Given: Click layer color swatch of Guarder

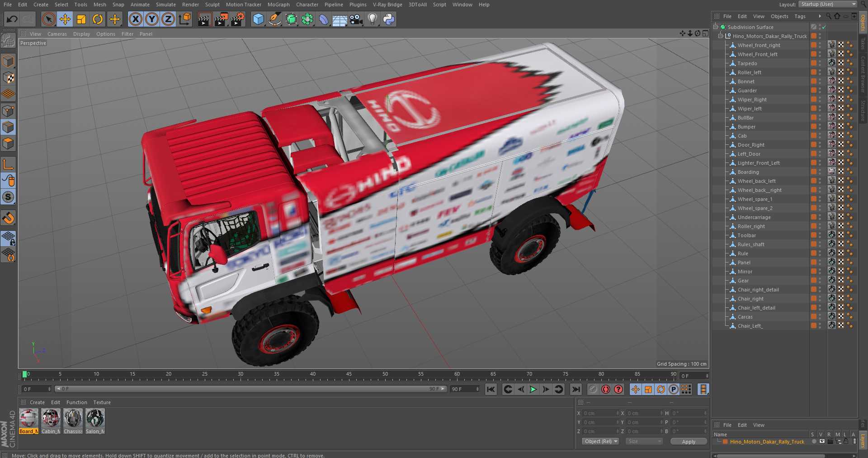Looking at the screenshot, I should coord(813,91).
